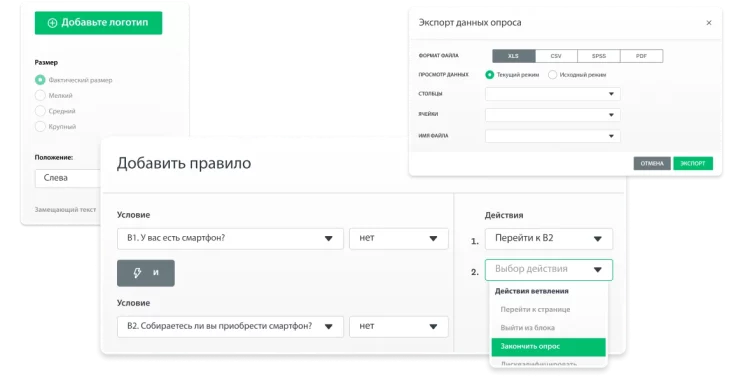The image size is (750, 378).
Task: Select the Фактический размер radio option
Action: tap(40, 80)
